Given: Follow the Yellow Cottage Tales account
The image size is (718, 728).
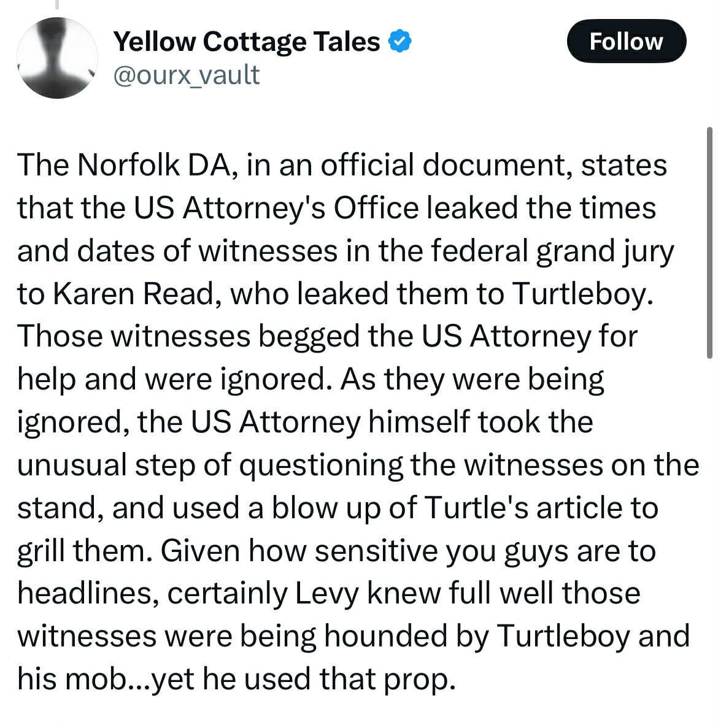Looking at the screenshot, I should click(x=626, y=41).
